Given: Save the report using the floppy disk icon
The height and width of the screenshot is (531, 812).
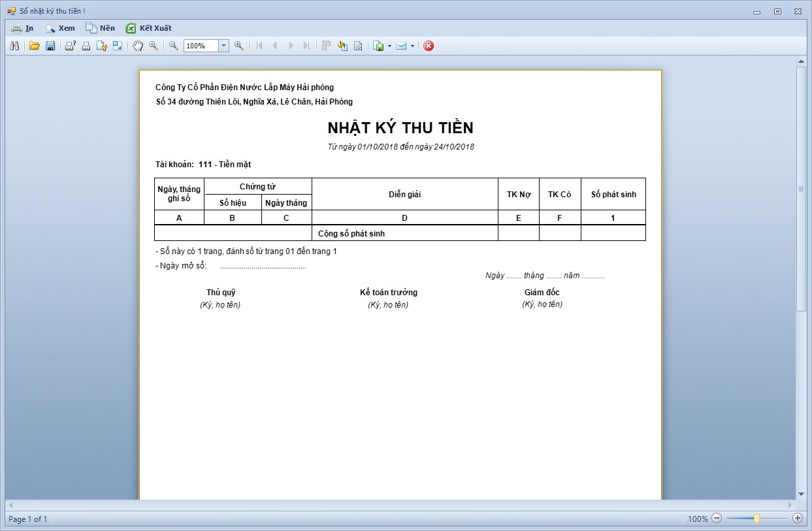Looking at the screenshot, I should [50, 46].
